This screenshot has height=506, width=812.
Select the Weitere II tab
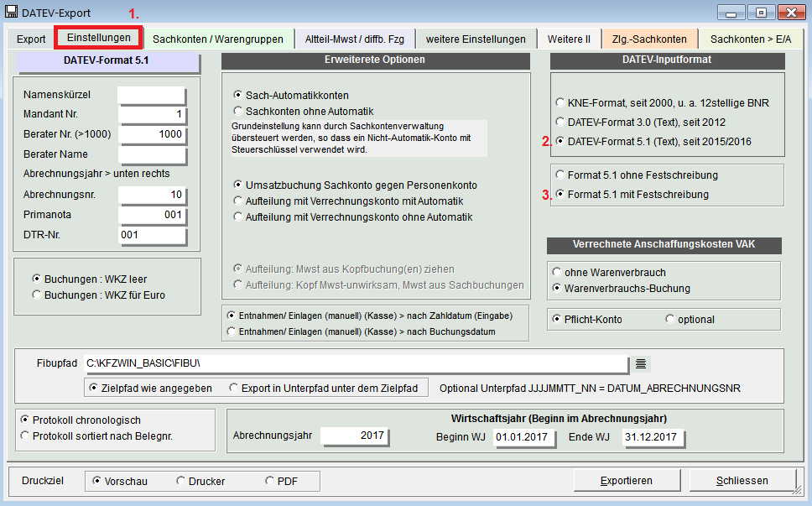click(569, 39)
